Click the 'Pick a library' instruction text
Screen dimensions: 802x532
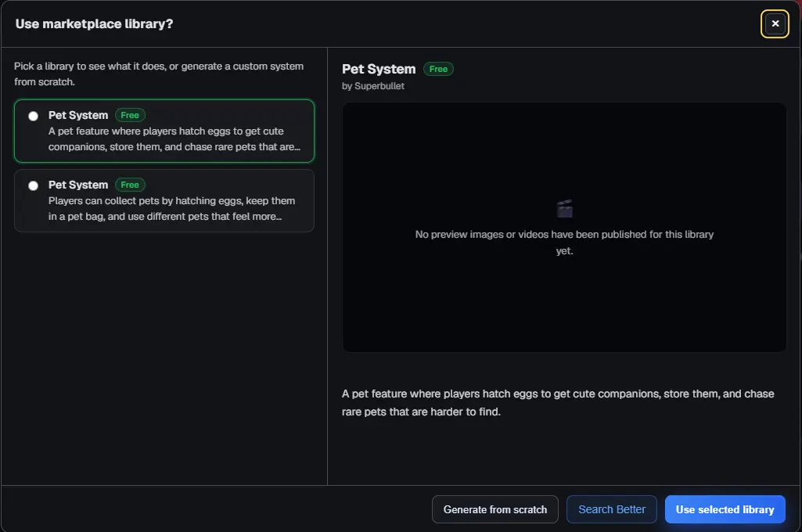pyautogui.click(x=159, y=74)
